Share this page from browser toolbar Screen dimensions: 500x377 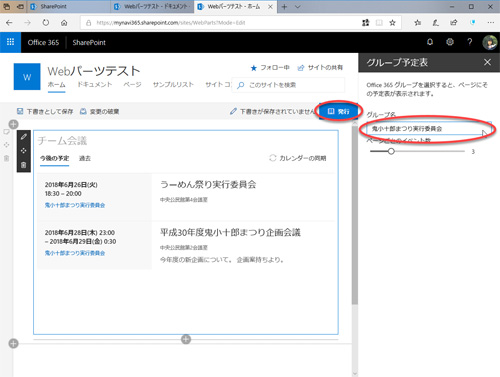point(454,23)
